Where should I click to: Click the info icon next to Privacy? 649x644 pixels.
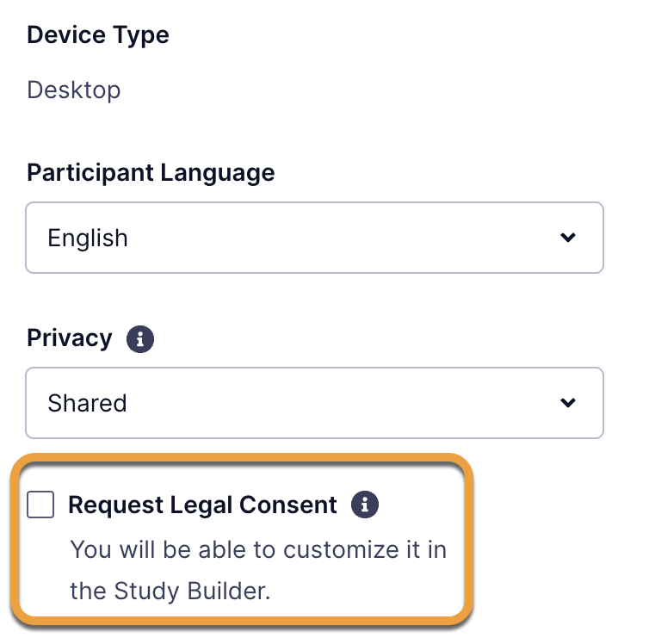[140, 339]
